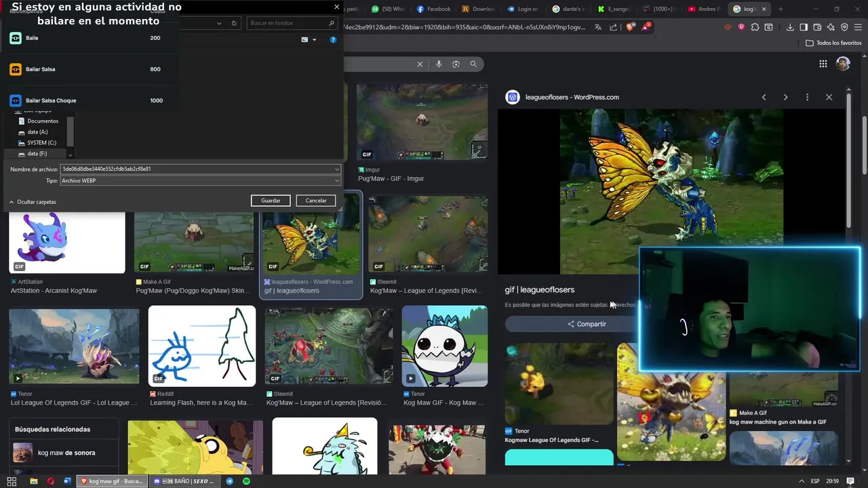868x488 pixels.
Task: Click the Compartir share button
Action: [x=587, y=324]
